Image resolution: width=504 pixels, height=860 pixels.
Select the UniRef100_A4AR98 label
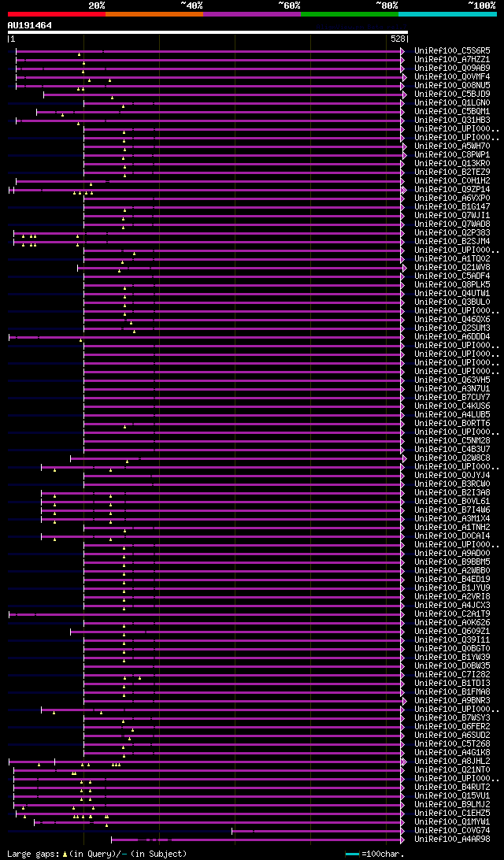pyautogui.click(x=453, y=840)
